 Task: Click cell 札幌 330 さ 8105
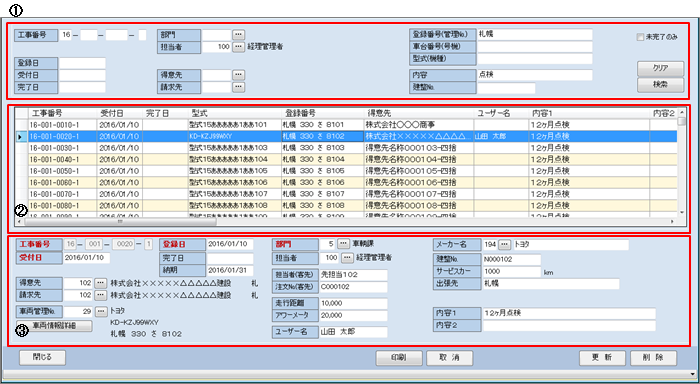tap(322, 171)
